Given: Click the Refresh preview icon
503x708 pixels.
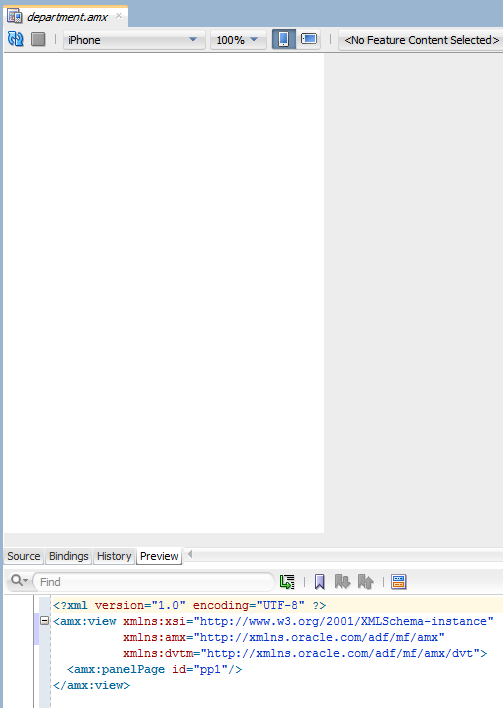Looking at the screenshot, I should pos(15,39).
